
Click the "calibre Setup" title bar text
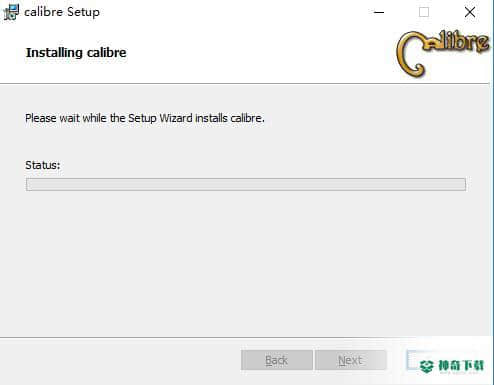[62, 12]
